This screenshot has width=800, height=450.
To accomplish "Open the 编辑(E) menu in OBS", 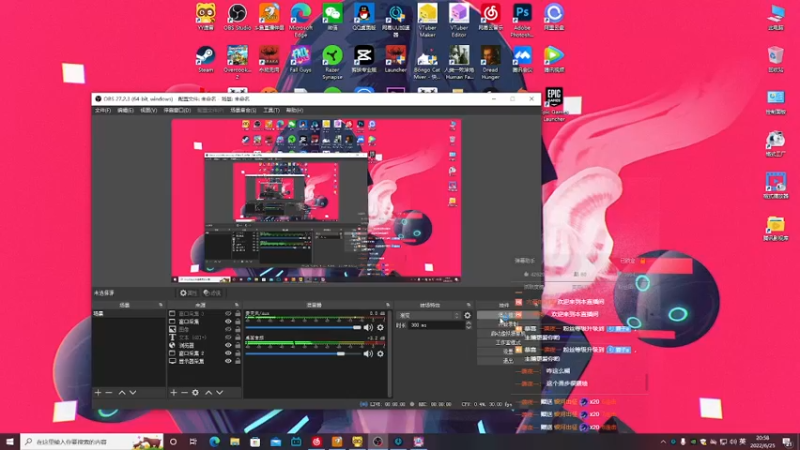I will pyautogui.click(x=126, y=110).
